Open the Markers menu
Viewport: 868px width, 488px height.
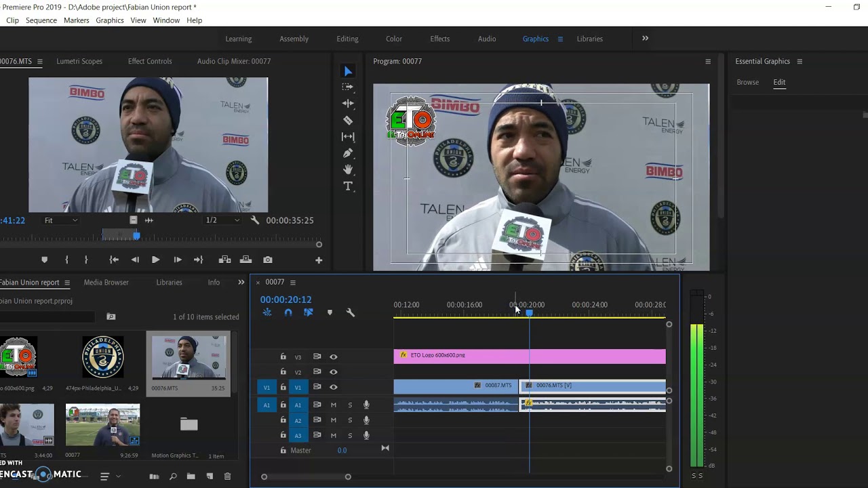point(77,20)
